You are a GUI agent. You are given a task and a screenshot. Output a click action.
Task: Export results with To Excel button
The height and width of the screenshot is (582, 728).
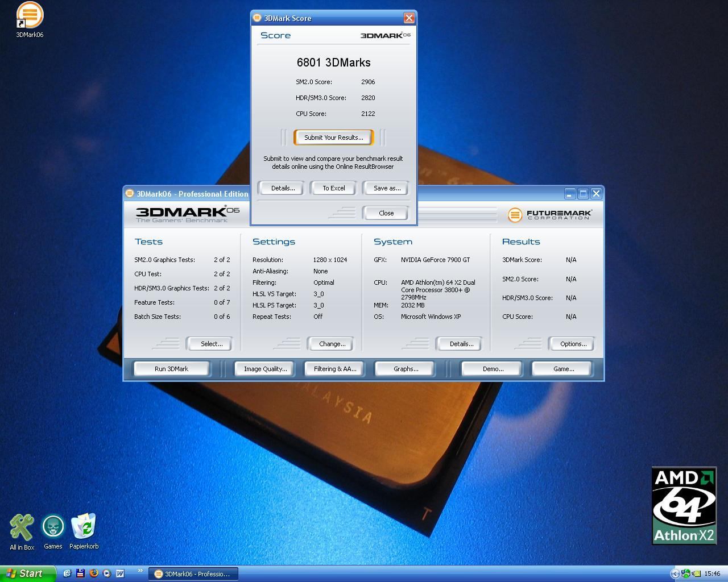pyautogui.click(x=334, y=188)
